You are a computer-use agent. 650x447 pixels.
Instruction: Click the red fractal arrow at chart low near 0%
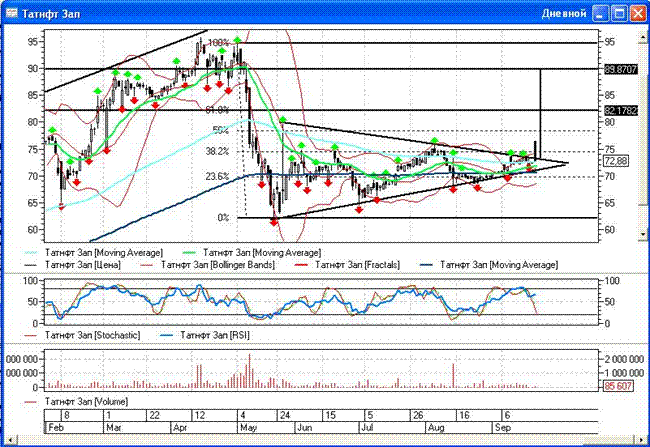tap(274, 223)
